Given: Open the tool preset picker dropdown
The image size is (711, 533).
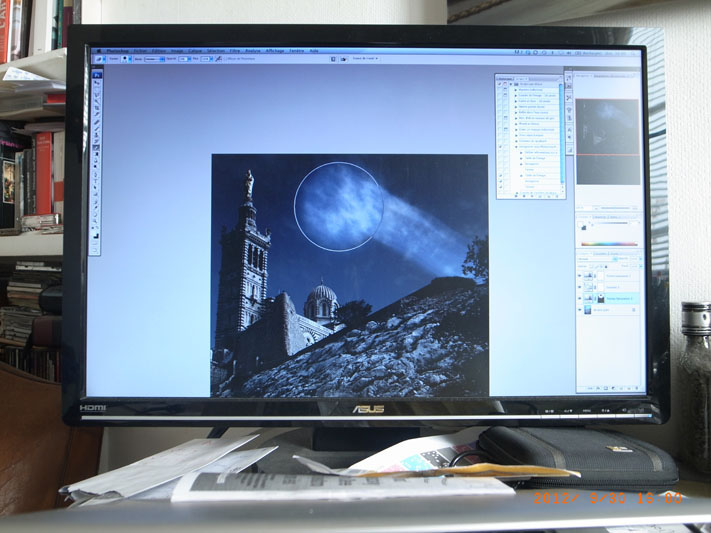Looking at the screenshot, I should point(104,59).
